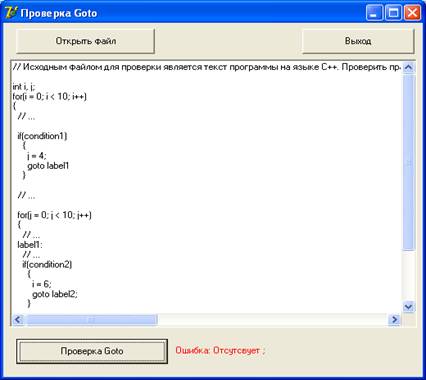The width and height of the screenshot is (426, 380).
Task: Click the red error message Ошибка: Отсутсвует ;
Action: [x=220, y=351]
